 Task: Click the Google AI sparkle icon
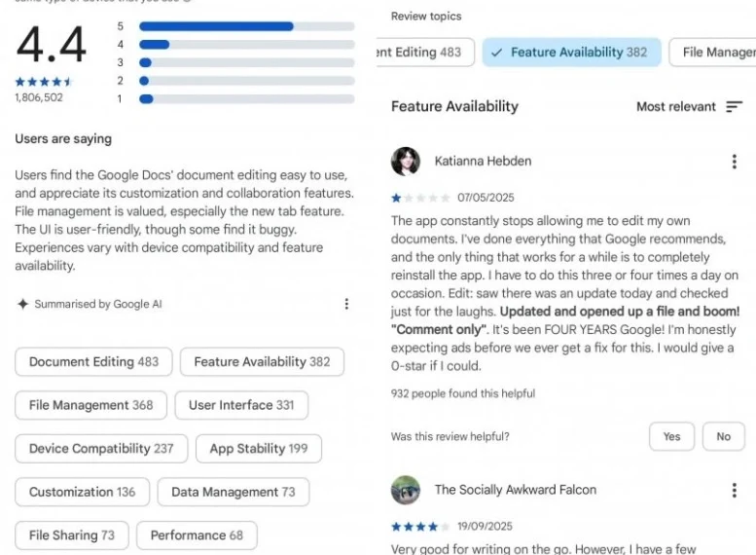point(22,304)
